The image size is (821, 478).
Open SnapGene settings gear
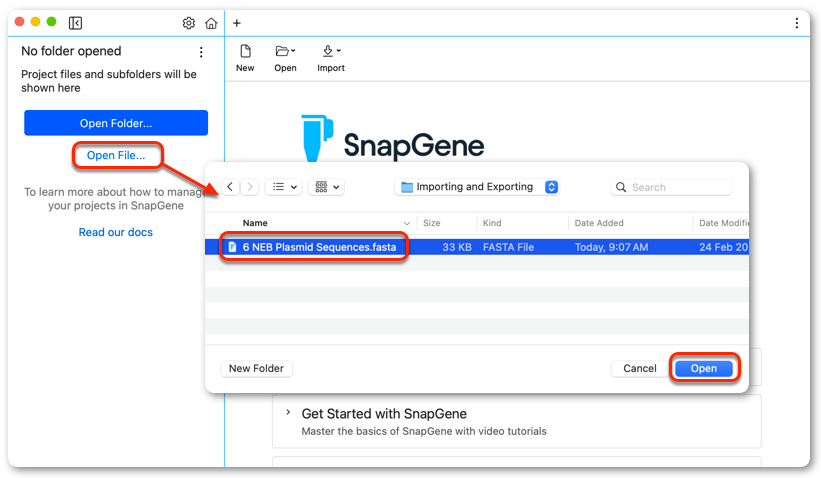188,23
